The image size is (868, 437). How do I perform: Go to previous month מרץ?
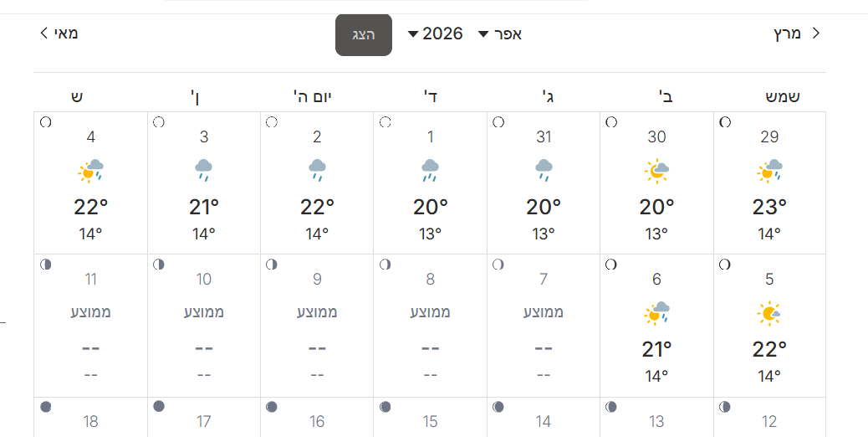[796, 33]
